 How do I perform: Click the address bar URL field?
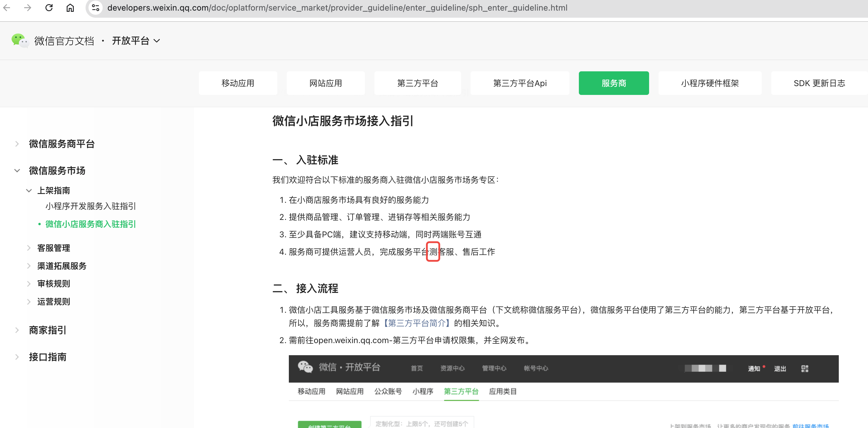pyautogui.click(x=337, y=7)
